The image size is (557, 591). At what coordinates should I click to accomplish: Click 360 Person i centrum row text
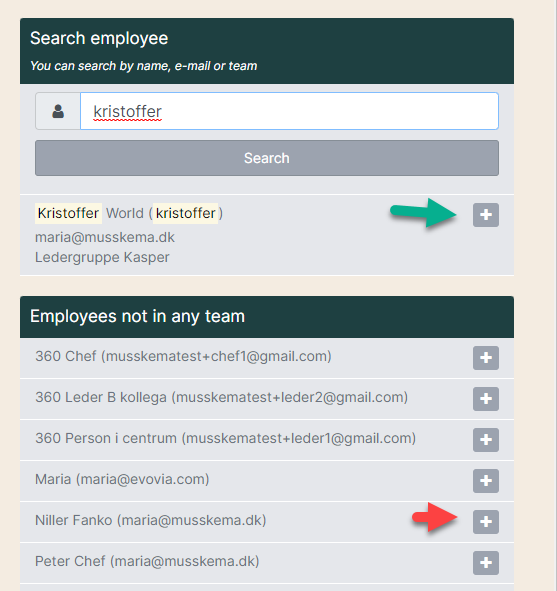pos(225,438)
